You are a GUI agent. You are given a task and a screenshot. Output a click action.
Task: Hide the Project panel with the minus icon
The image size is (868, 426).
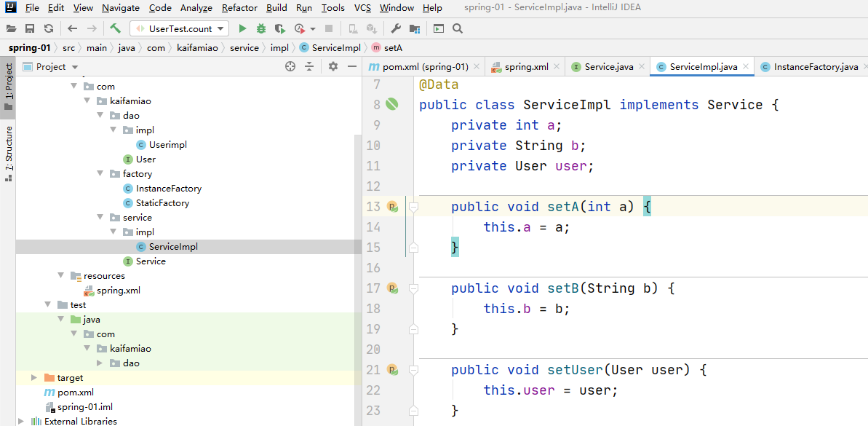click(351, 66)
